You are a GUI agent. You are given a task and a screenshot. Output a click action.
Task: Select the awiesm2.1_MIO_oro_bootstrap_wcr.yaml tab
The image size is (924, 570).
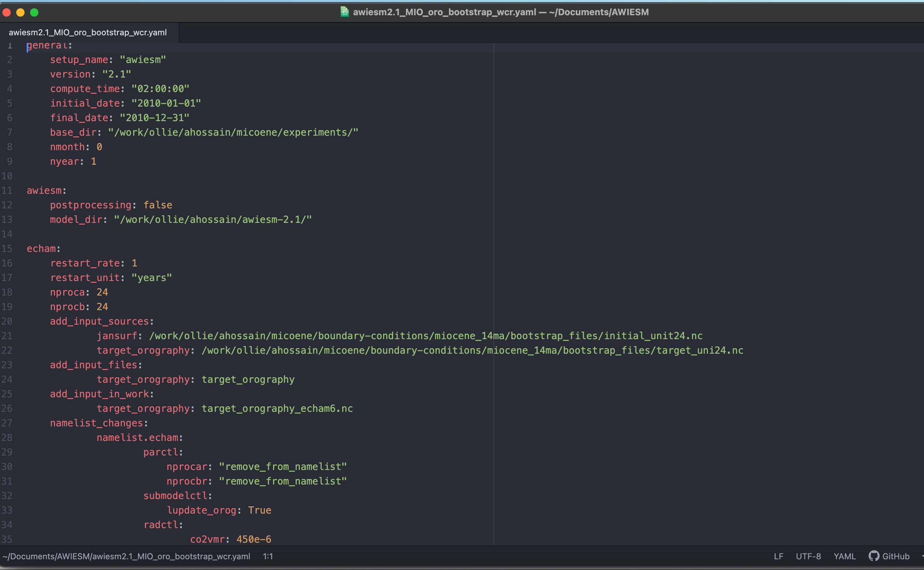pos(88,32)
